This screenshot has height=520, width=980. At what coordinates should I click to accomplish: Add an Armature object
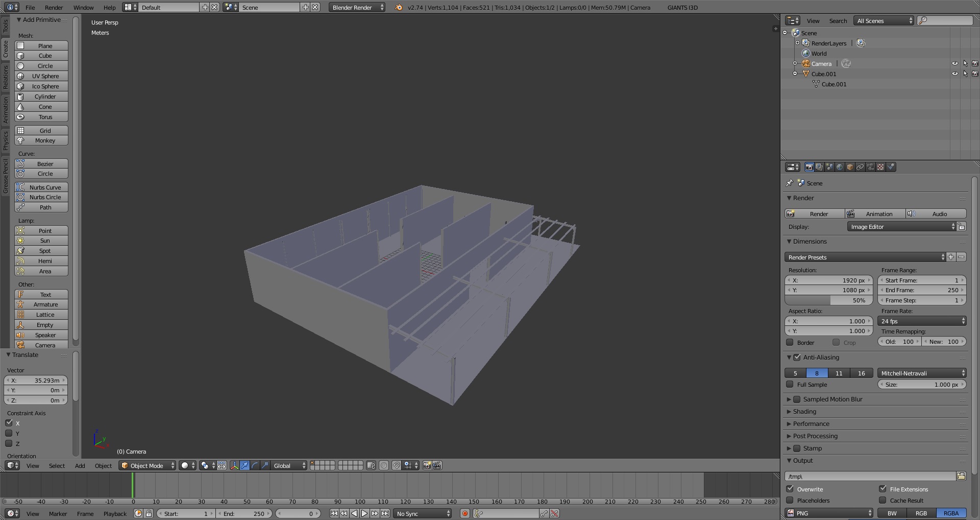pyautogui.click(x=41, y=304)
